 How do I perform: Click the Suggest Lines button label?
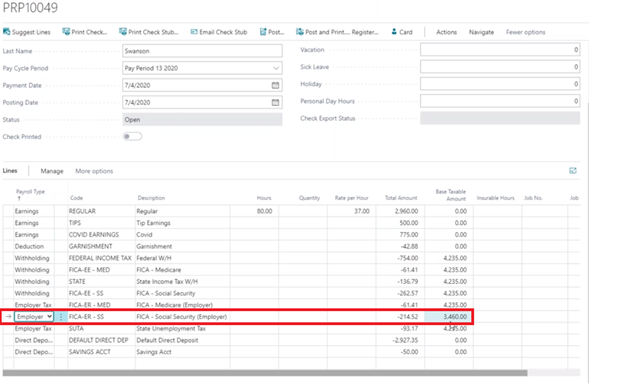31,32
